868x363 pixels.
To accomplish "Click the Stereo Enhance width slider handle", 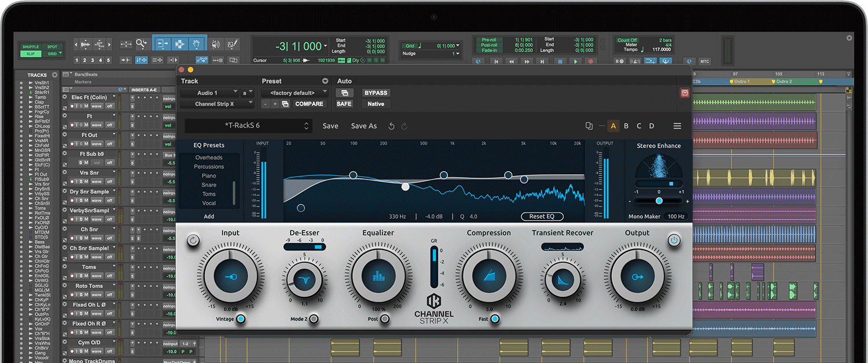I will (659, 201).
